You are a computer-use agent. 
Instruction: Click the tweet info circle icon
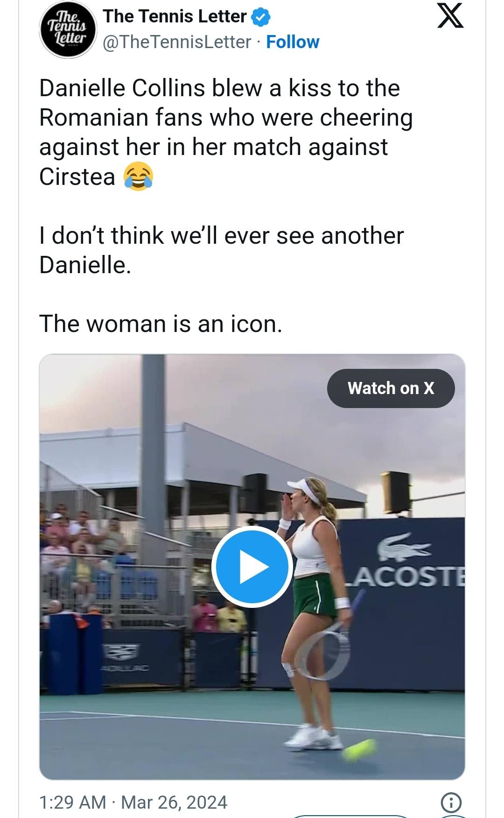point(450,802)
